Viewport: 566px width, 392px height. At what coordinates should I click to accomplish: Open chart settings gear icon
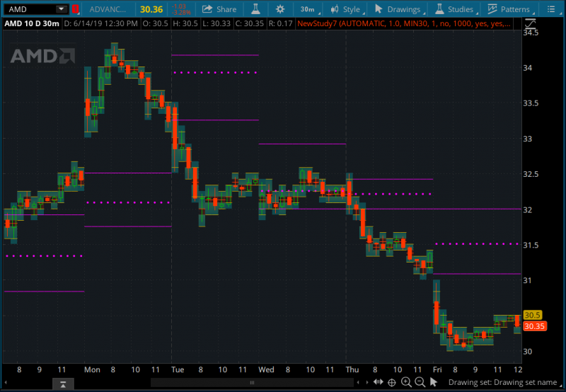tap(280, 9)
